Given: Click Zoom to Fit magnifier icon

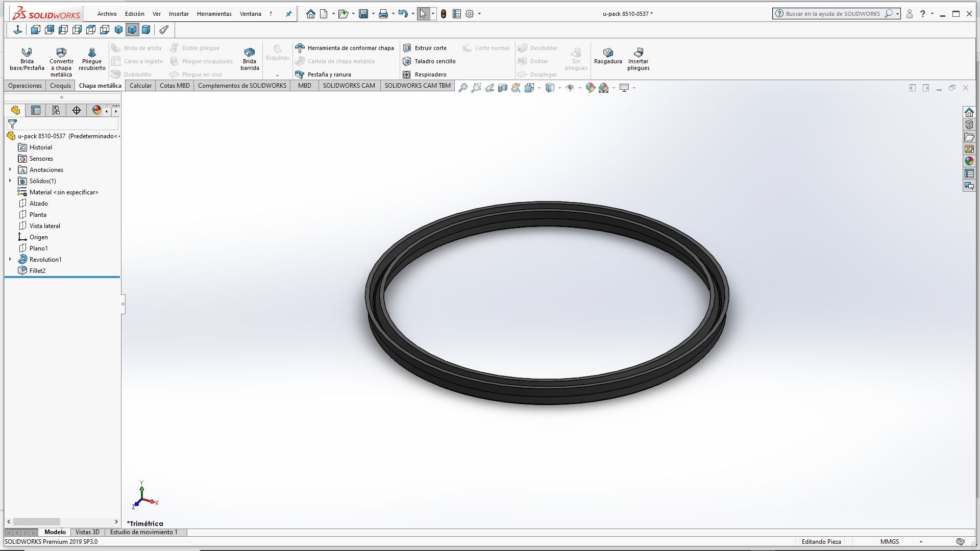Looking at the screenshot, I should [x=463, y=88].
